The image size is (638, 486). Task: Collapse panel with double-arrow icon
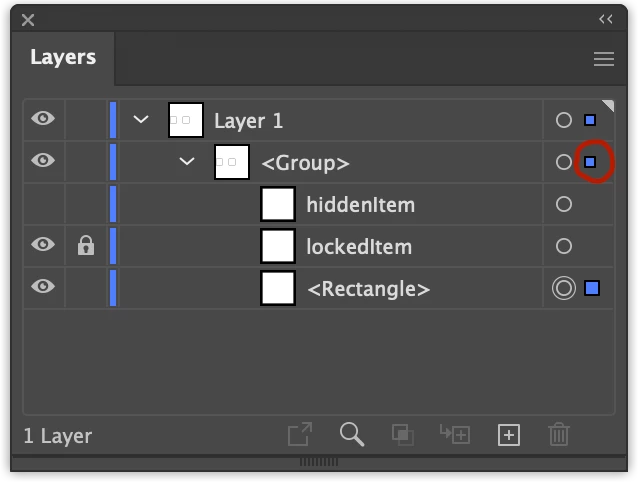(606, 19)
